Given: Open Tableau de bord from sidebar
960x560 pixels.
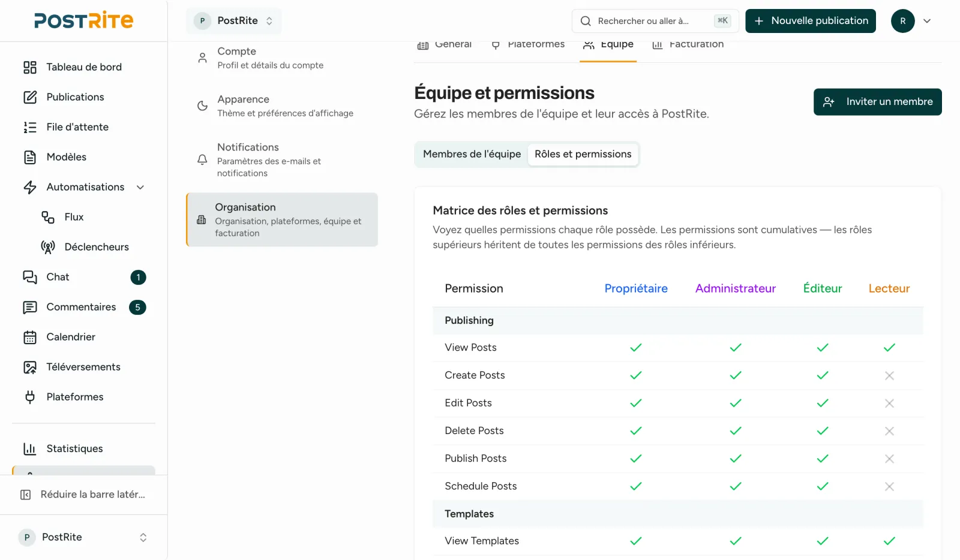Looking at the screenshot, I should pos(83,67).
